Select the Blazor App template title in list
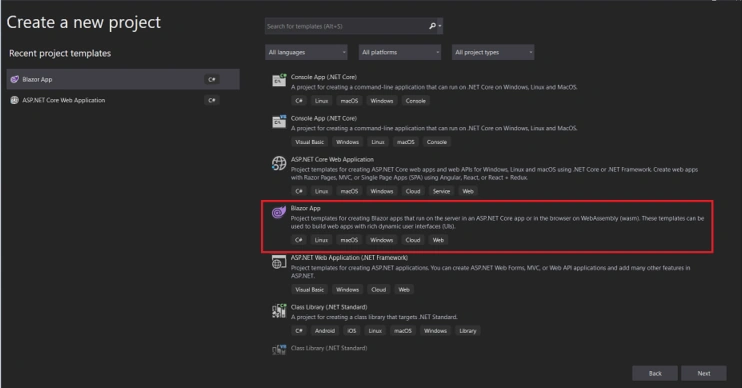 (306, 208)
